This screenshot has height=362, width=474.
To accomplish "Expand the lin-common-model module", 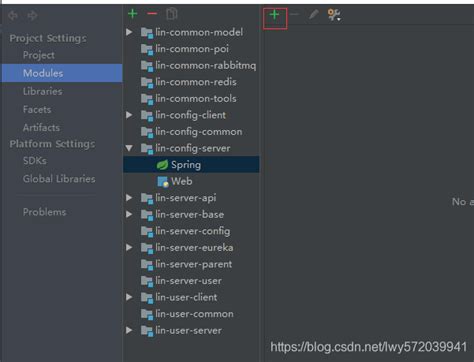I will click(129, 32).
